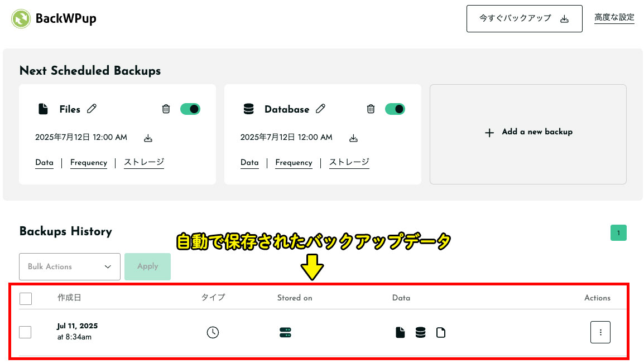
Task: Toggle the Database backup switch off
Action: (x=395, y=109)
